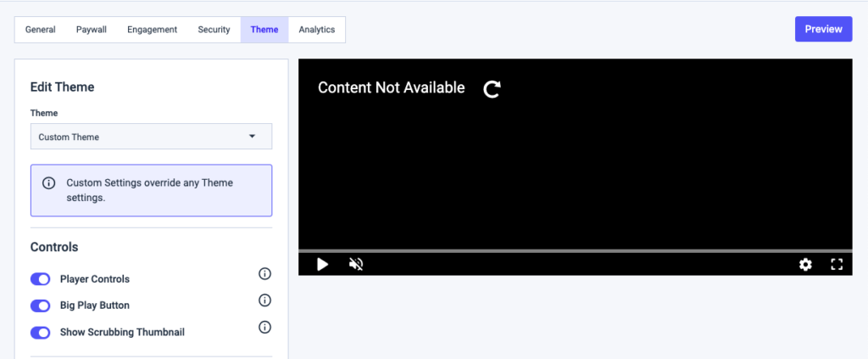Click the info icon next to Big Play Button
The height and width of the screenshot is (359, 868).
coord(265,300)
